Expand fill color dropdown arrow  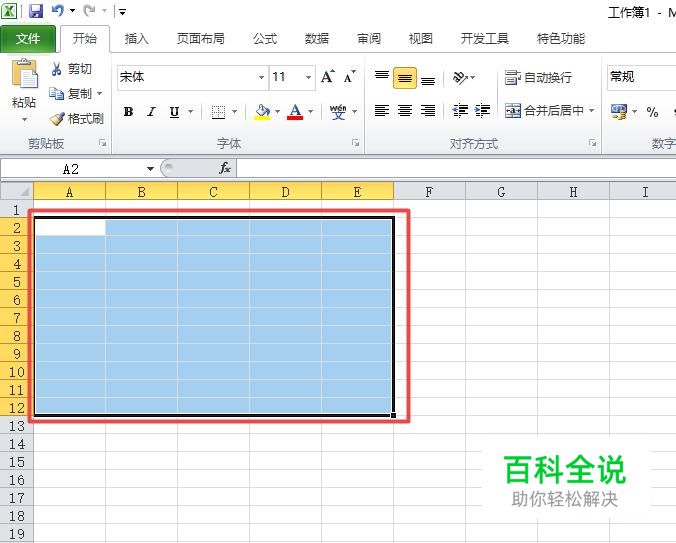[x=277, y=112]
